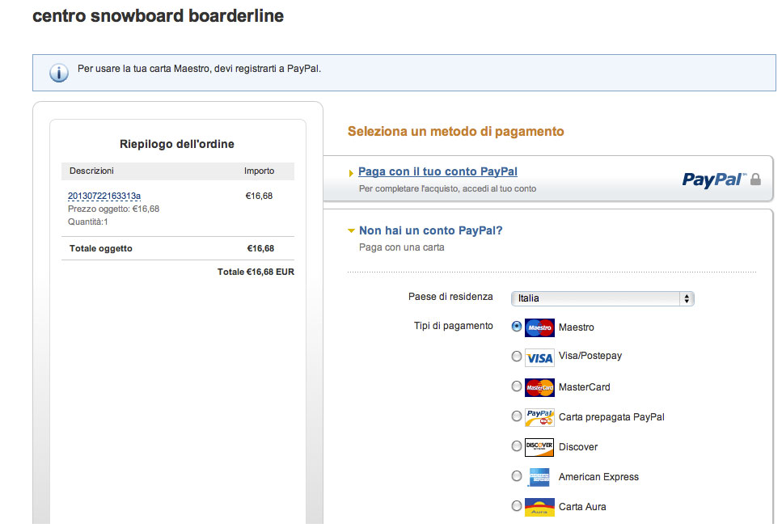Expand the Paga con il tuo conto PayPal arrow

tap(351, 174)
